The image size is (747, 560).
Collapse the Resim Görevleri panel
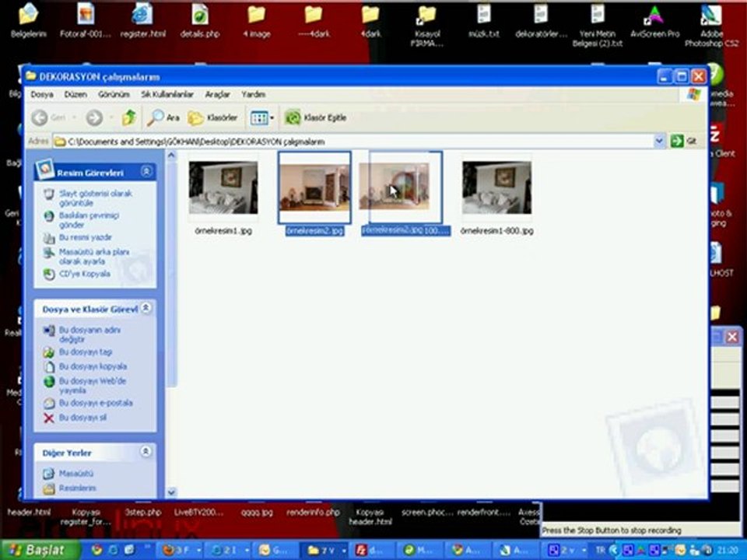click(x=146, y=172)
